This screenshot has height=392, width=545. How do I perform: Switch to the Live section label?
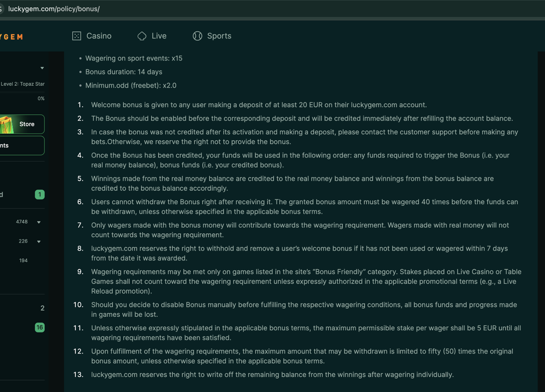[x=159, y=36]
